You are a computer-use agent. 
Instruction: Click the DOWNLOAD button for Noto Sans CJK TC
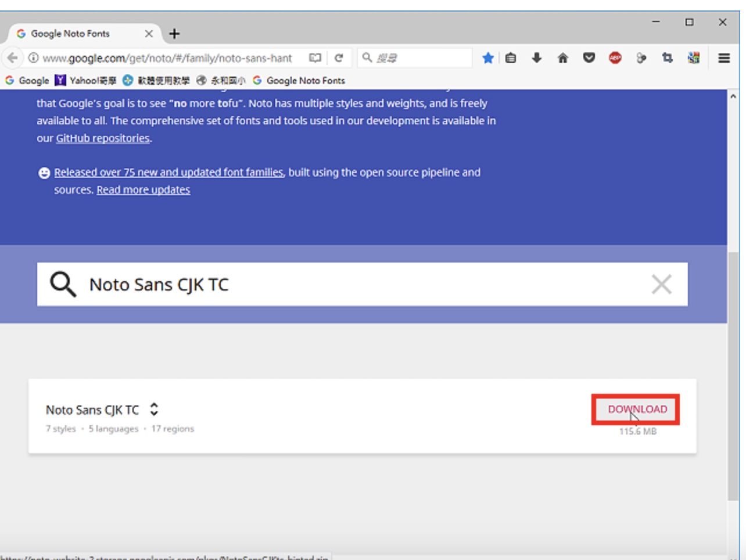point(637,410)
